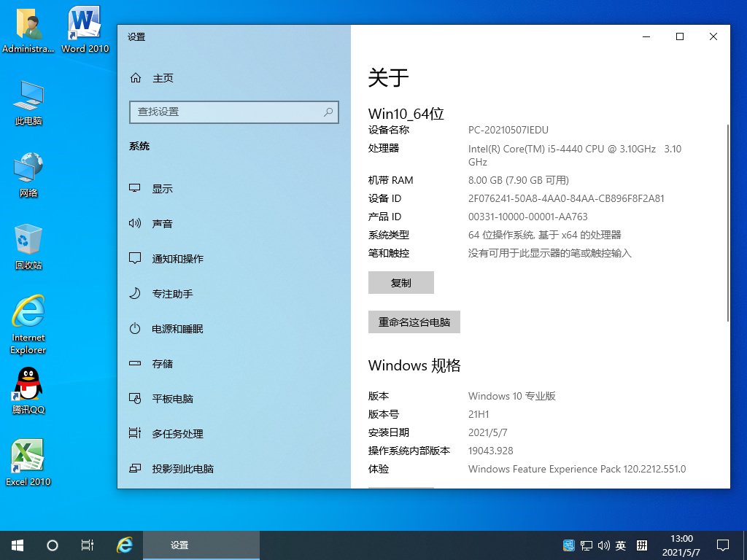
Task: Select the Display (显示) monitor icon
Action: [x=135, y=188]
